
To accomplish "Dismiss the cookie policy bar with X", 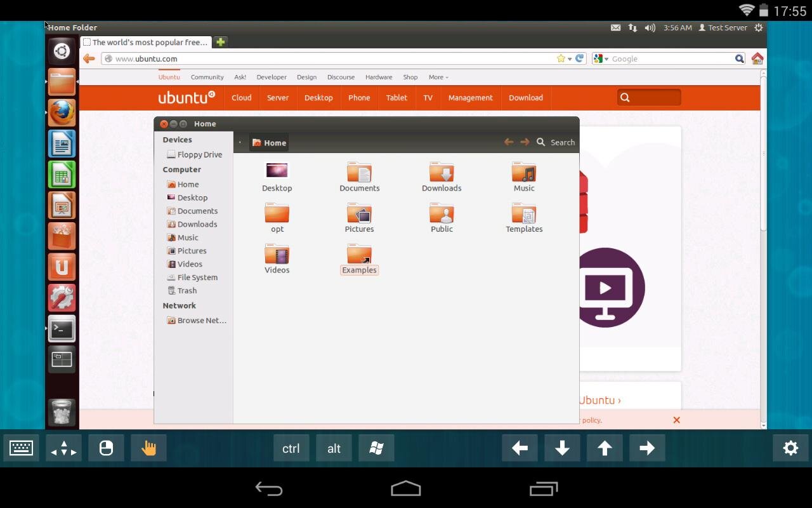I will point(676,420).
